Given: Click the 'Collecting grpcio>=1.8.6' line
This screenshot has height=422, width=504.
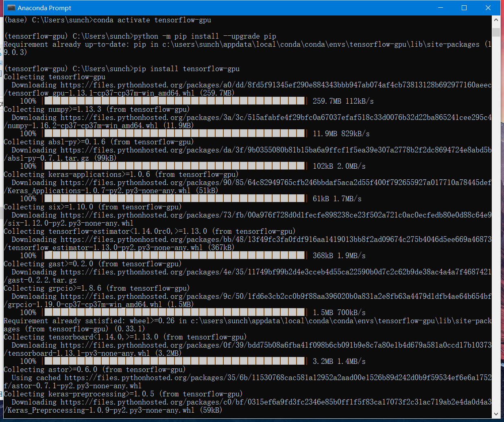Looking at the screenshot, I should 97,288.
